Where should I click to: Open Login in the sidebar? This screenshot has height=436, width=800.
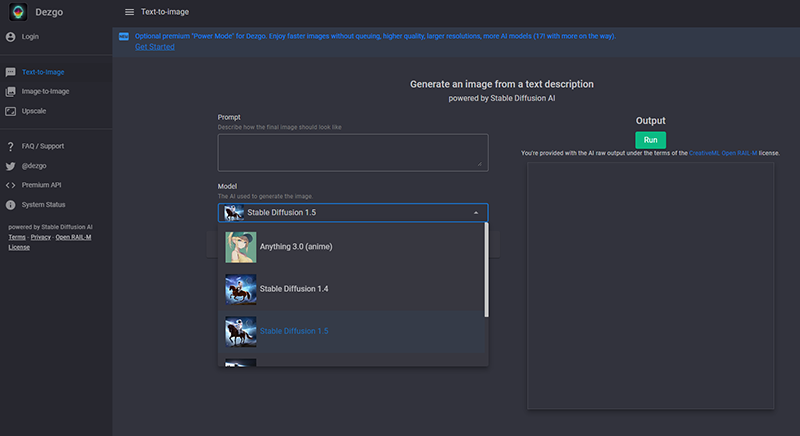pos(30,37)
